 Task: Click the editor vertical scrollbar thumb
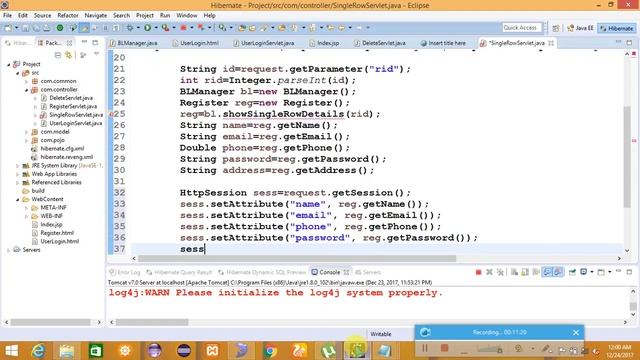click(627, 157)
